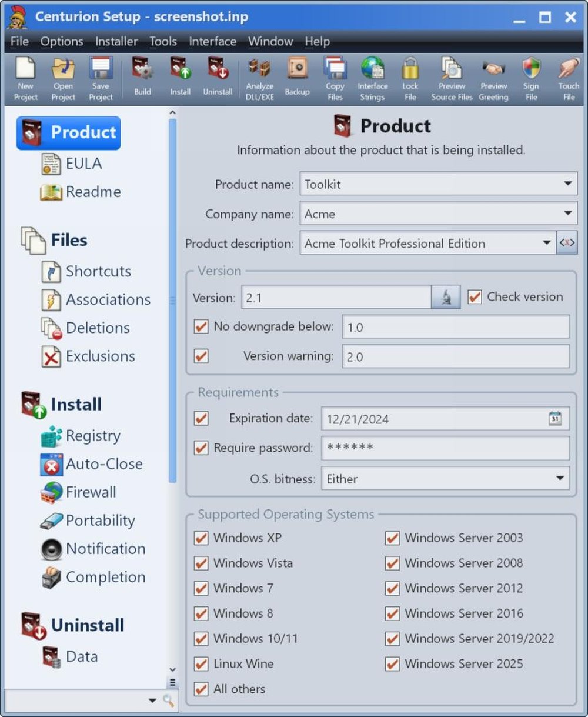Image resolution: width=588 pixels, height=717 pixels.
Task: Open the Window menu
Action: pyautogui.click(x=270, y=42)
